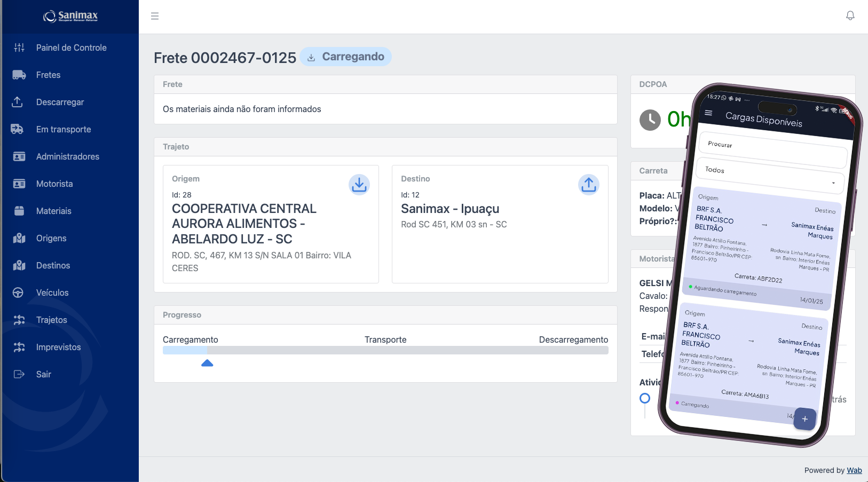Image resolution: width=868 pixels, height=482 pixels.
Task: Click the download icon in the Carregando badge
Action: 311,58
